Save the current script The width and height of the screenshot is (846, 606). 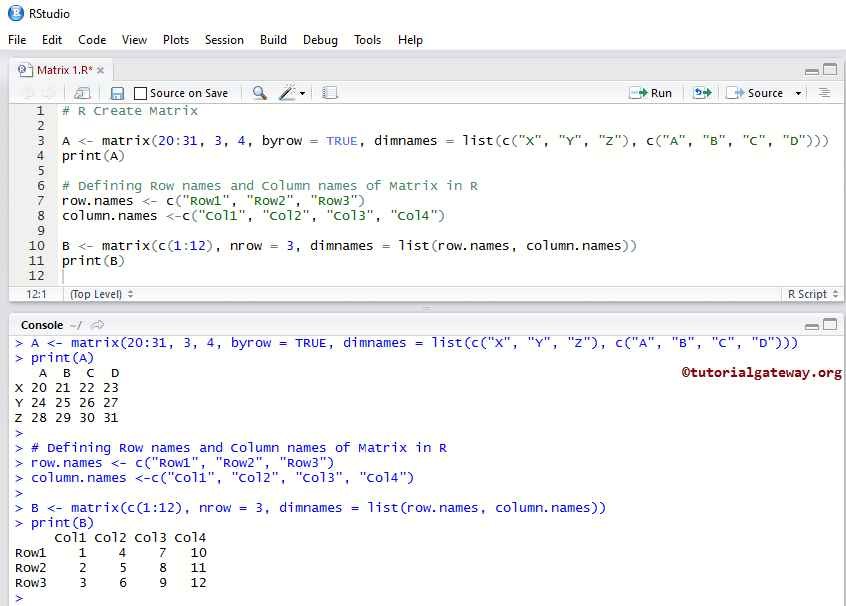(115, 92)
